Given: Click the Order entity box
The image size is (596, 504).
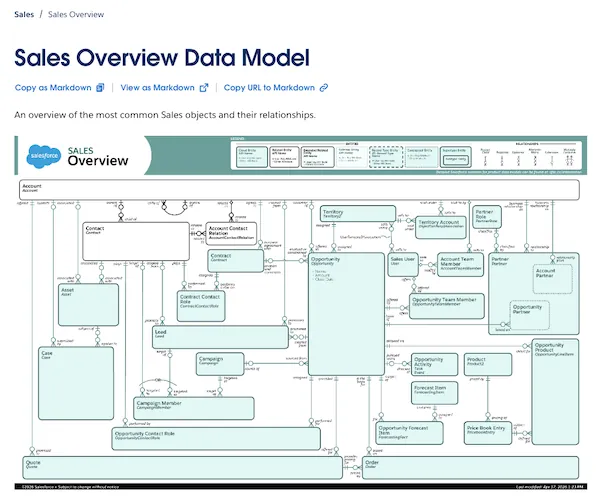Looking at the screenshot, I should [x=470, y=468].
